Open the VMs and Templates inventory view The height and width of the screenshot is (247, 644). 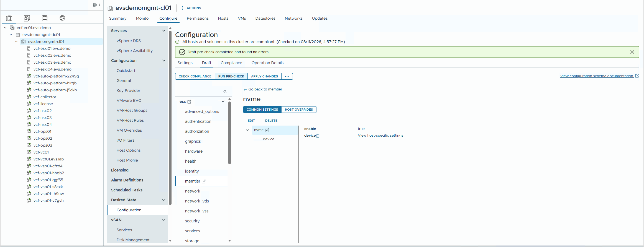click(x=27, y=18)
